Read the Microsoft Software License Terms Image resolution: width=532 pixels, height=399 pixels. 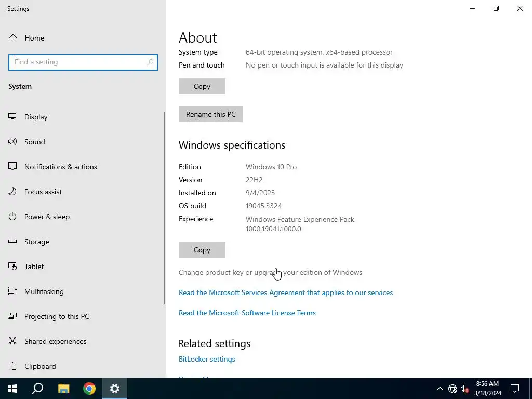point(247,313)
